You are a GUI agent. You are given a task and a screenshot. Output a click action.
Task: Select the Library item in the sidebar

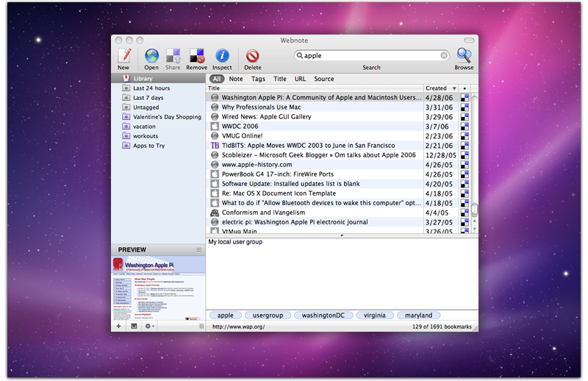point(158,79)
